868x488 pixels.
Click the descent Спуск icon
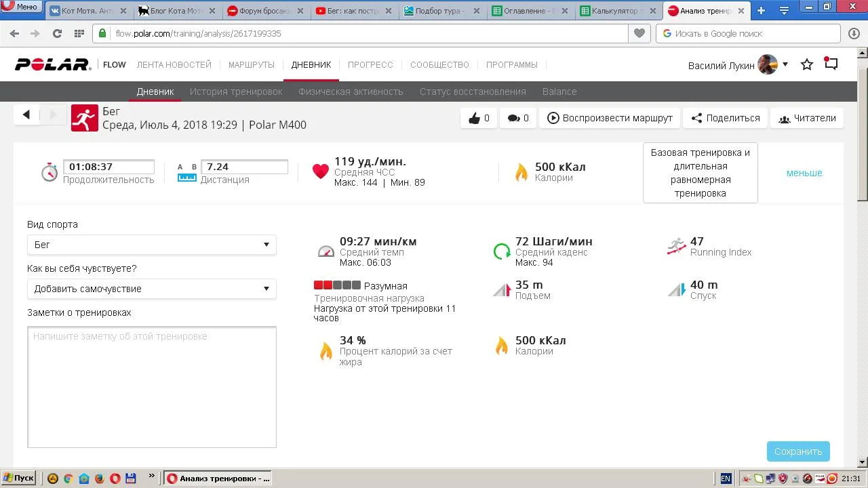click(677, 290)
